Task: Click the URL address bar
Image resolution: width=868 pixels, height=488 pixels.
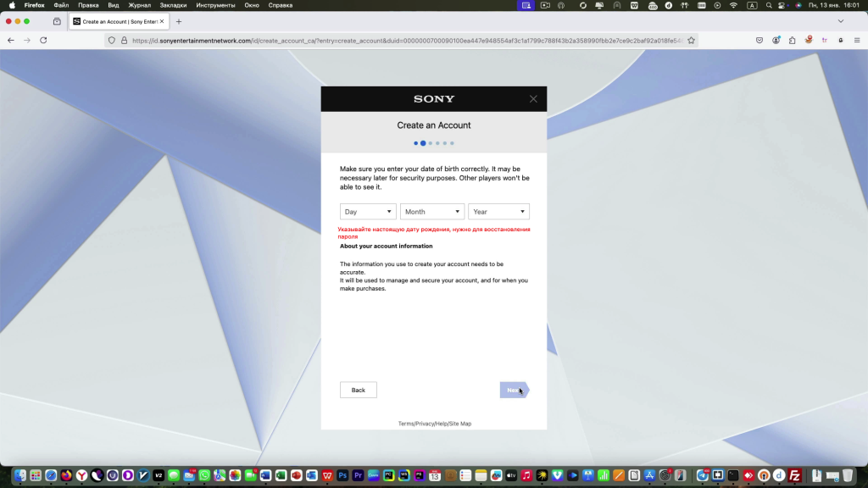Action: pos(407,40)
